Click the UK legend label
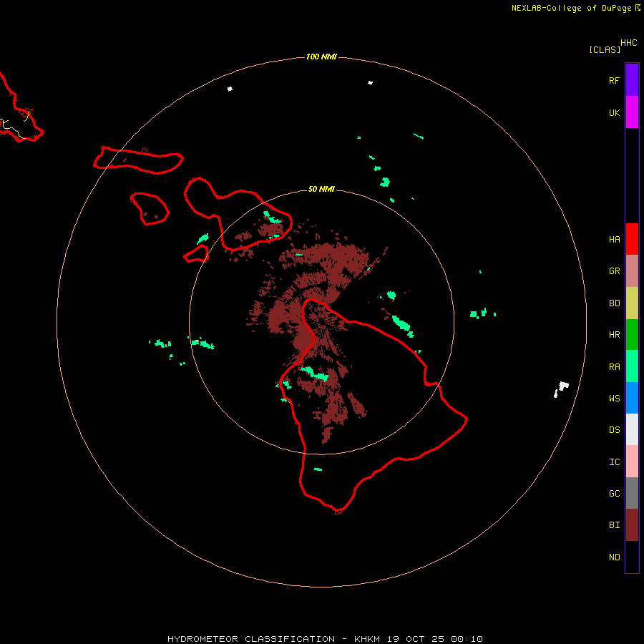 pos(614,112)
